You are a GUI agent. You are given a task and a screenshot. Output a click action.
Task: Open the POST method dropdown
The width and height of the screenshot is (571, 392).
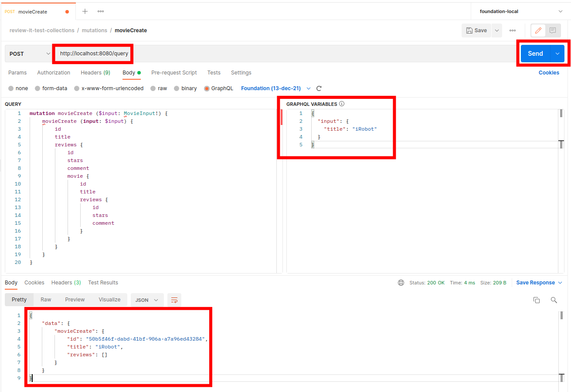point(30,54)
